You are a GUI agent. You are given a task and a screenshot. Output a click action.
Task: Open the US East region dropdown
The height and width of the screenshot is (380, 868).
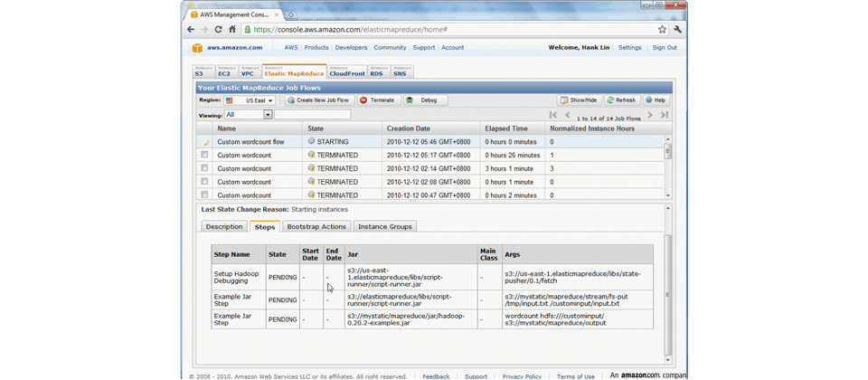coord(250,100)
